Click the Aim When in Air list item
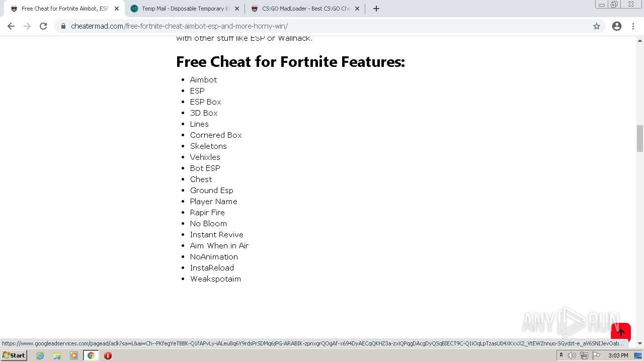644x362 pixels. click(x=219, y=245)
